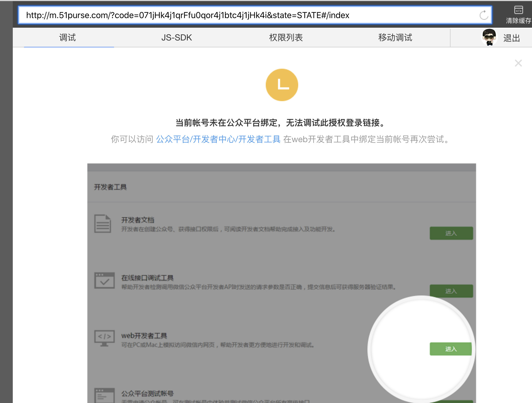Click the yellow L account avatar

[x=282, y=85]
